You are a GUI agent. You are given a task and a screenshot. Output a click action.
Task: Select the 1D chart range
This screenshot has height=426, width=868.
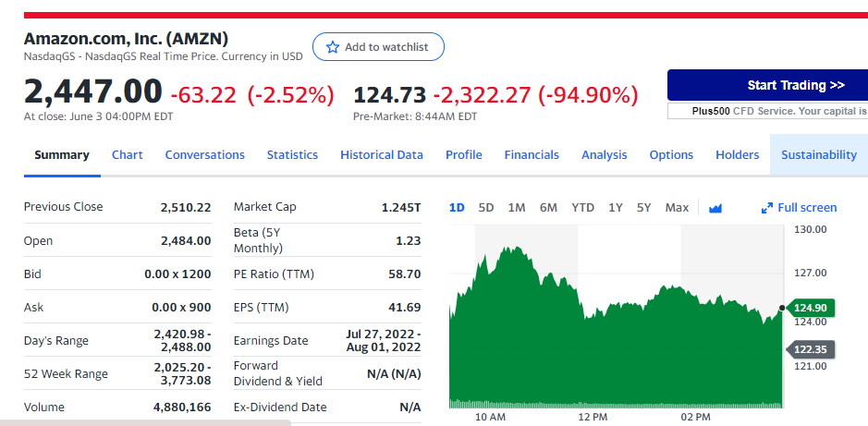[457, 208]
